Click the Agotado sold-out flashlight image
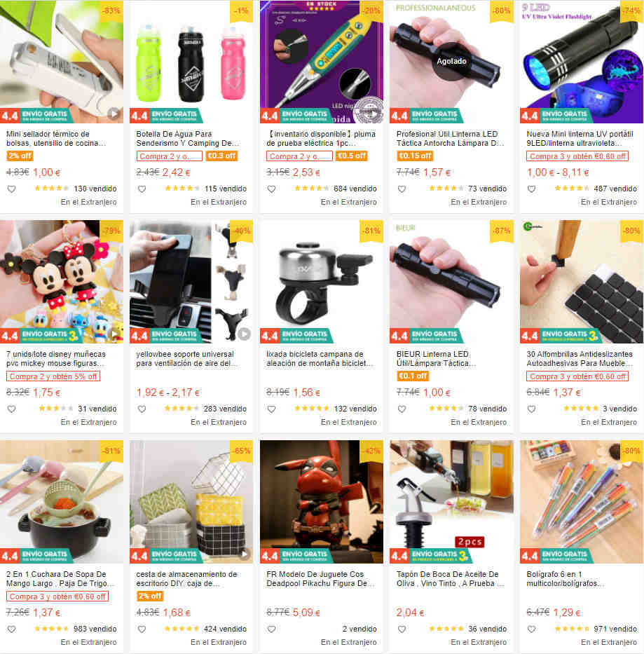 coord(452,61)
